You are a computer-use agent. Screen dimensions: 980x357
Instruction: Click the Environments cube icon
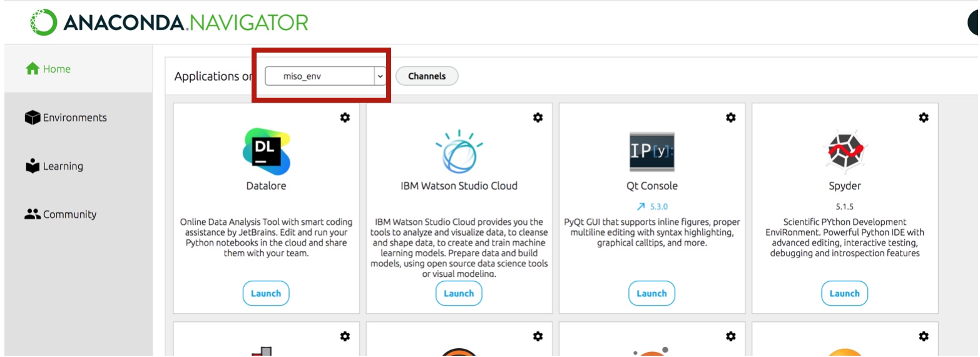tap(33, 118)
